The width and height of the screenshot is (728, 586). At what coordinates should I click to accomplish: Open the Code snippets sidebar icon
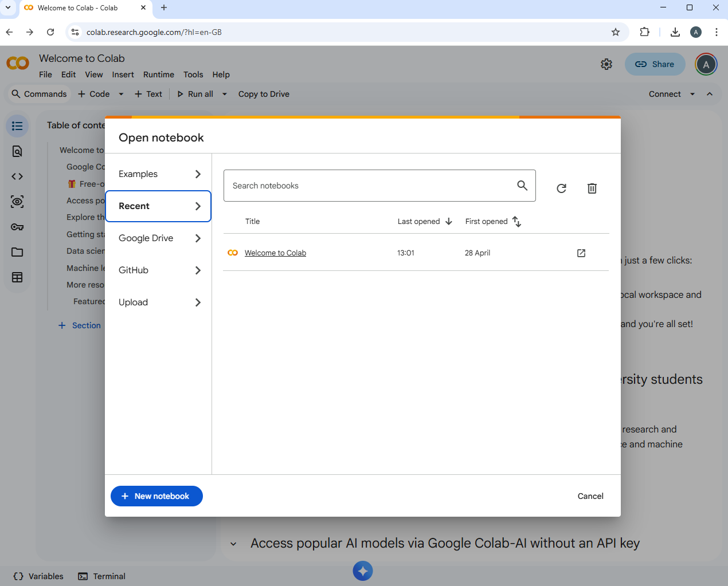17,176
